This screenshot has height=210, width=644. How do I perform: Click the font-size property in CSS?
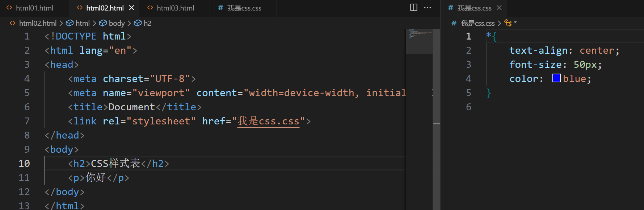[x=535, y=65]
